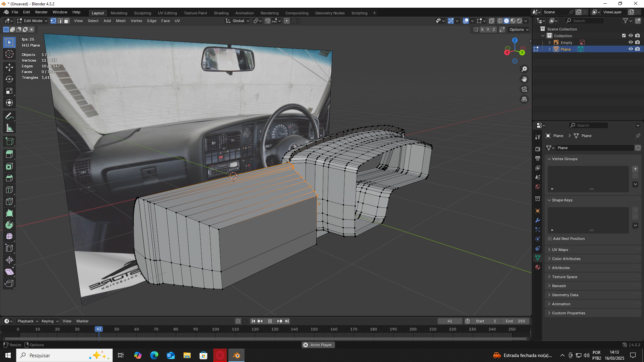
Task: Select the Knife tool
Action: 9,201
